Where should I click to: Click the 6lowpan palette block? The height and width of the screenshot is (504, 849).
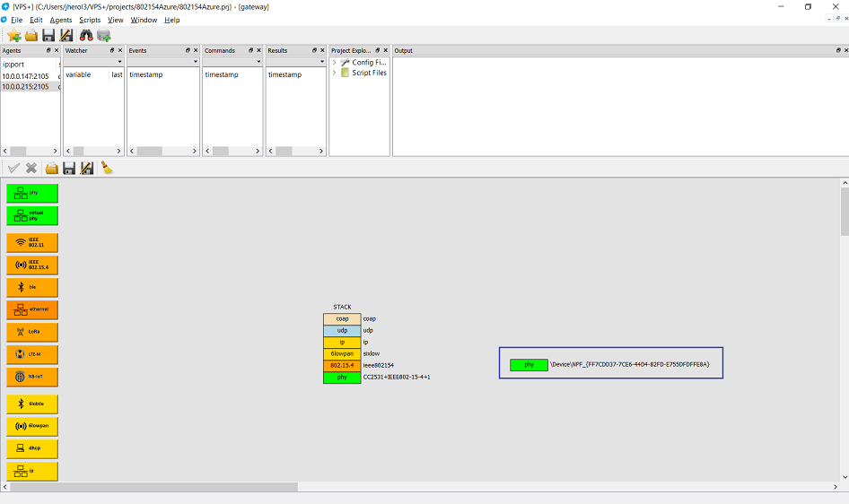coord(32,425)
